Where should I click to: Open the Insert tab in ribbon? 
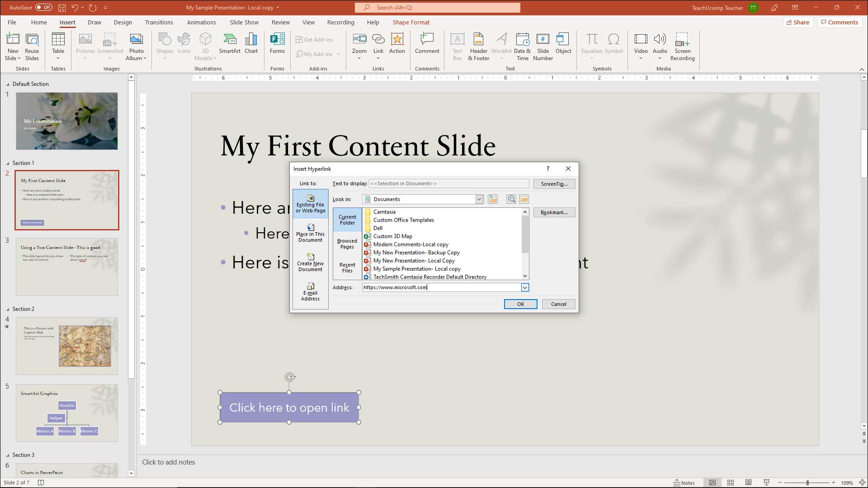pos(67,22)
